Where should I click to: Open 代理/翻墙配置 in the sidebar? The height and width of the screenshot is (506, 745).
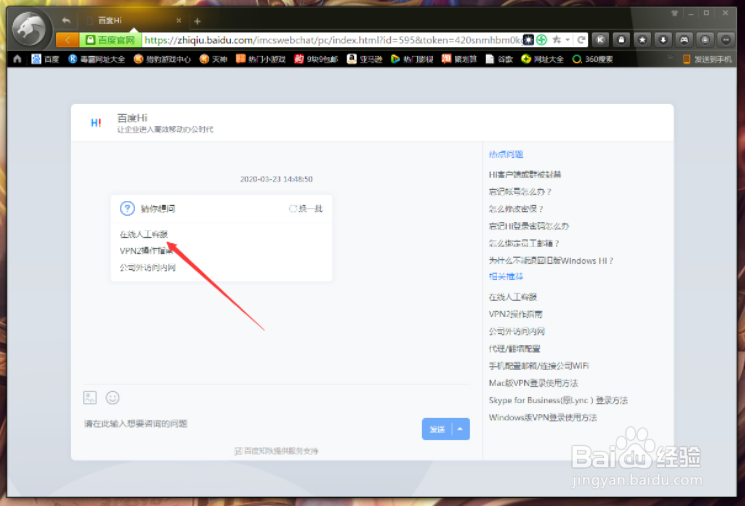(x=515, y=348)
